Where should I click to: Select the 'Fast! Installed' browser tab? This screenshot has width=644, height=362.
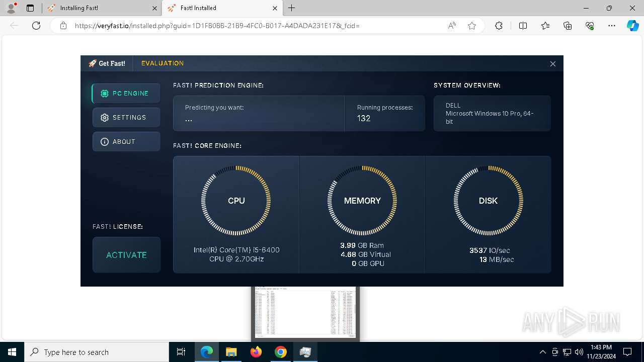221,8
